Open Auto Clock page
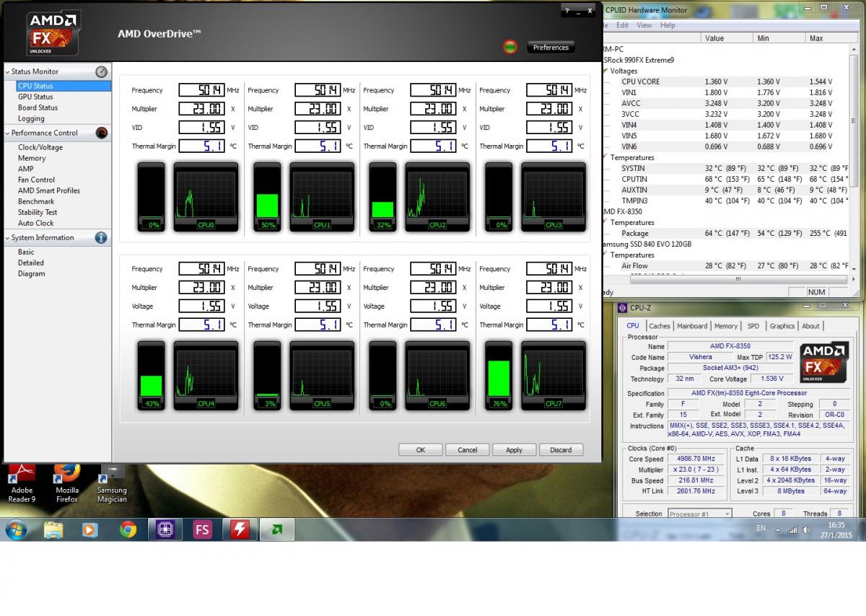The width and height of the screenshot is (866, 616). click(x=36, y=223)
